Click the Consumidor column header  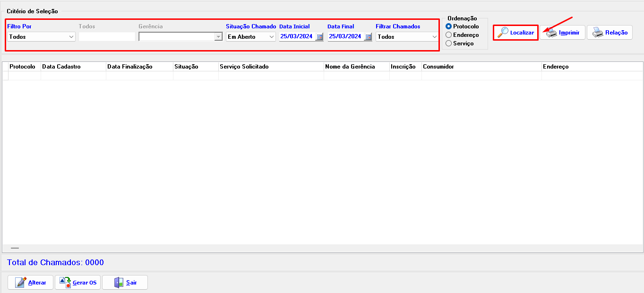pos(482,67)
